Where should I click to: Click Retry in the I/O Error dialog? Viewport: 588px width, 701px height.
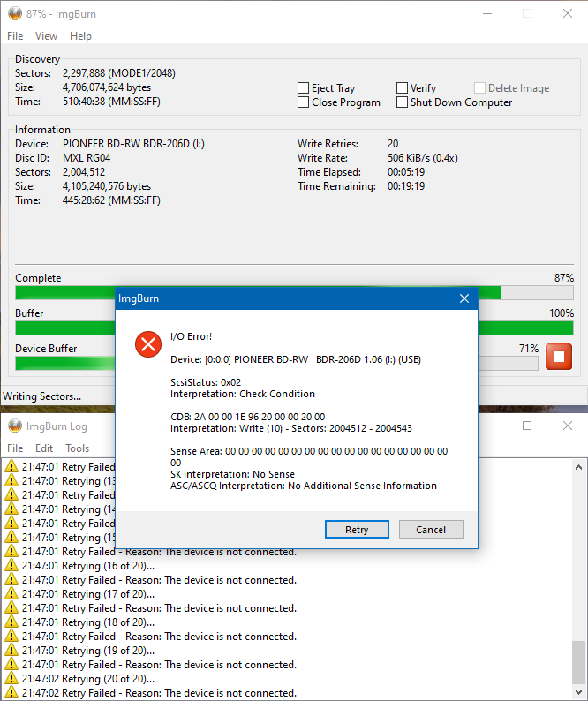tap(357, 530)
